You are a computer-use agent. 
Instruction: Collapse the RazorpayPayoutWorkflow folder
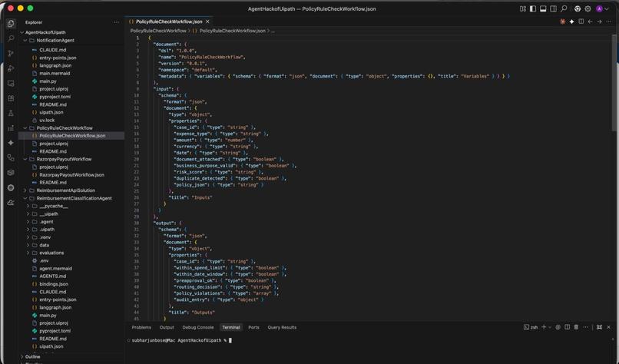25,159
